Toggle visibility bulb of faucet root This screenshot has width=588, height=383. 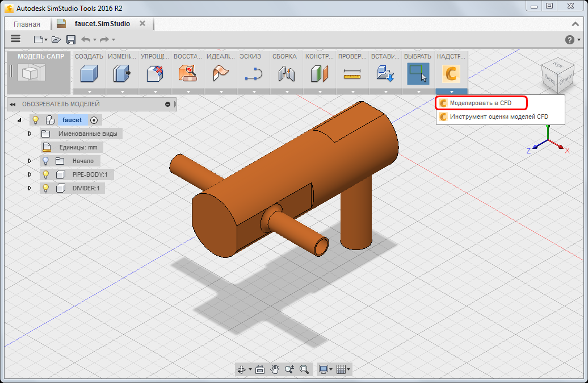(35, 120)
